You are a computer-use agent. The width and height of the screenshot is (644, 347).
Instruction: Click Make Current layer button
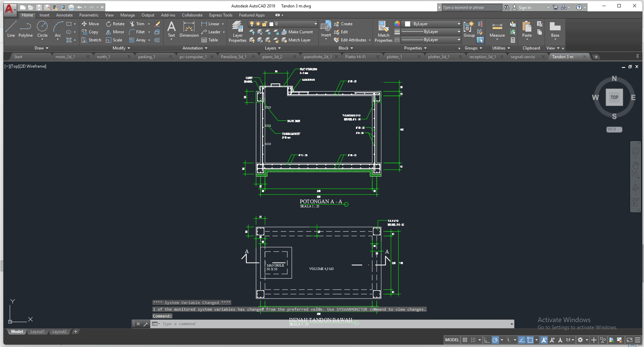(297, 32)
